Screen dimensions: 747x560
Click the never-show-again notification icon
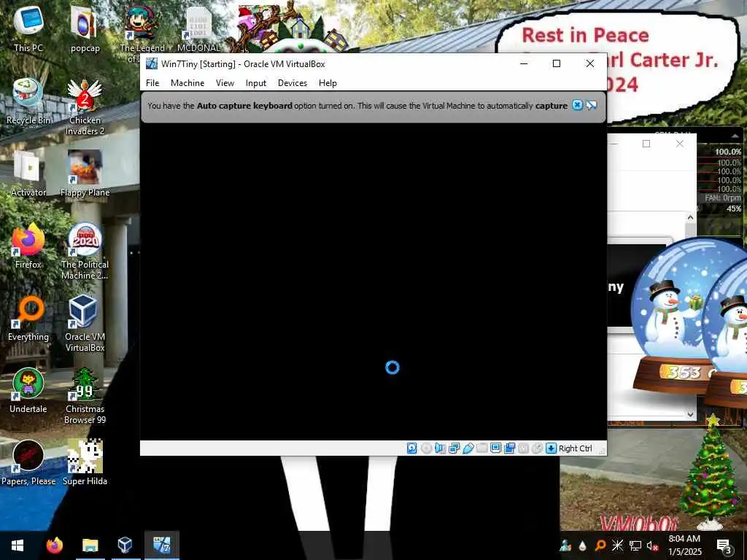tap(591, 105)
